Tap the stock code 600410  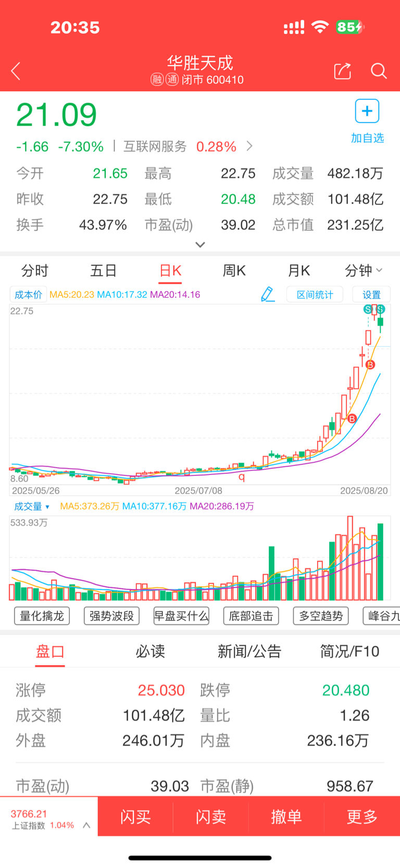(x=225, y=80)
